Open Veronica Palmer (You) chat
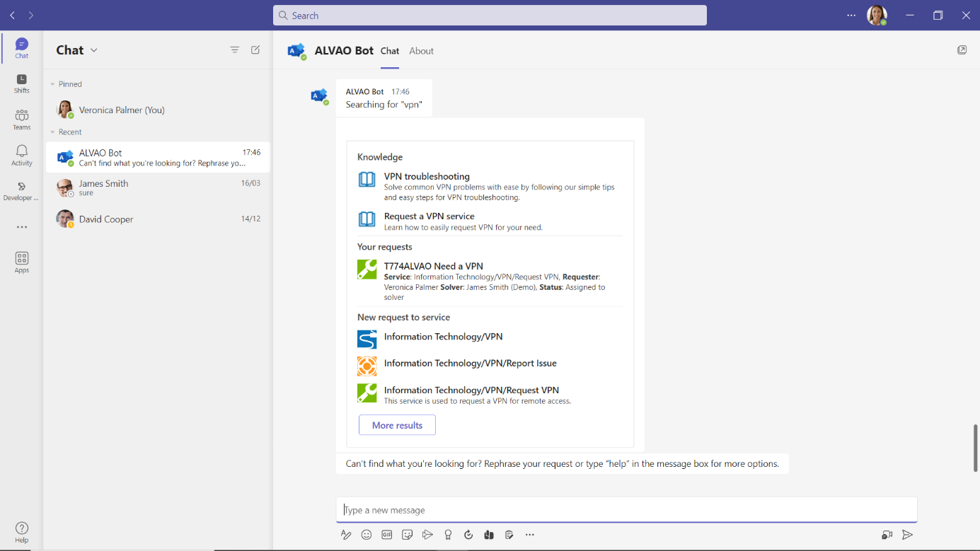The width and height of the screenshot is (980, 551). pyautogui.click(x=158, y=110)
